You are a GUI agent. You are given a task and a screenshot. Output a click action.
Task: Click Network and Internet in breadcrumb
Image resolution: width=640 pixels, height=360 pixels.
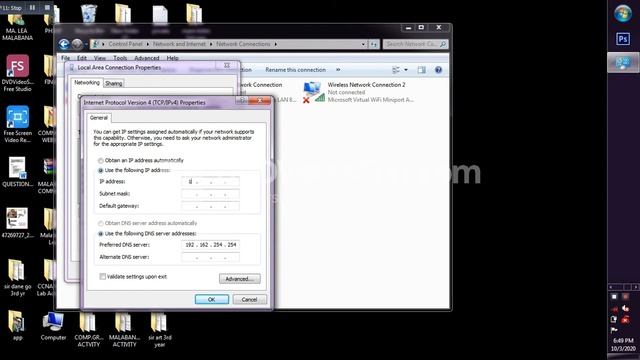(x=179, y=44)
